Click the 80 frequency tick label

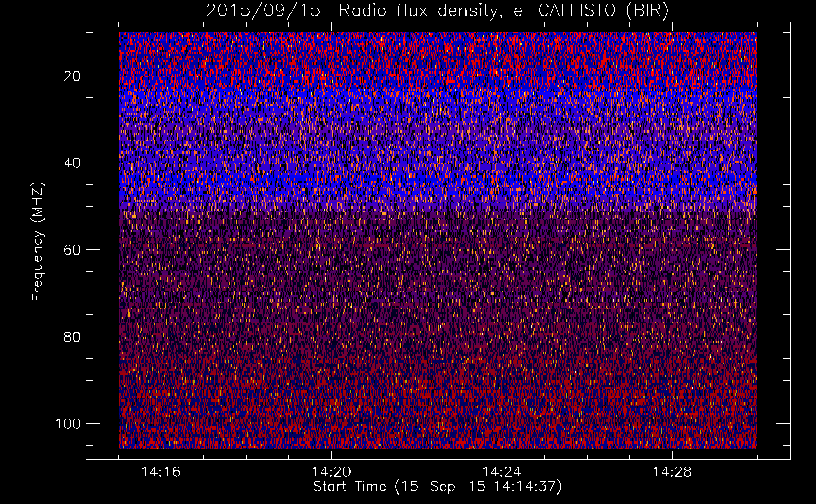72,337
